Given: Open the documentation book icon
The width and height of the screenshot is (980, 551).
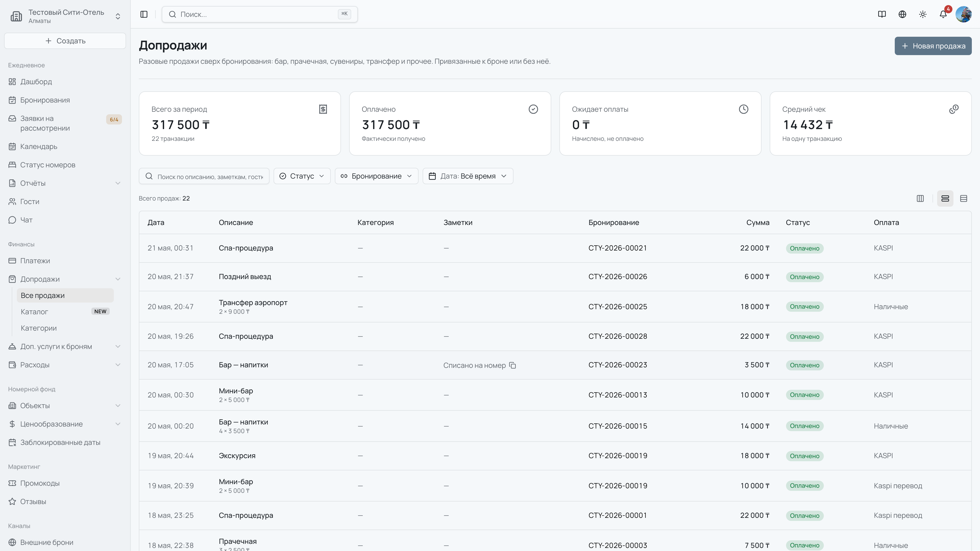Looking at the screenshot, I should (882, 15).
